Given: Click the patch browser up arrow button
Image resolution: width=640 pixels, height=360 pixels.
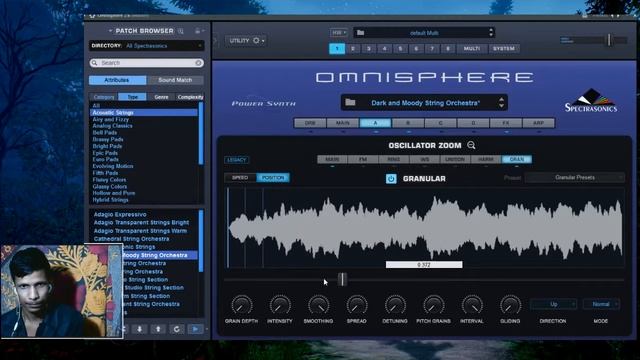Looking at the screenshot, I should coord(158,329).
